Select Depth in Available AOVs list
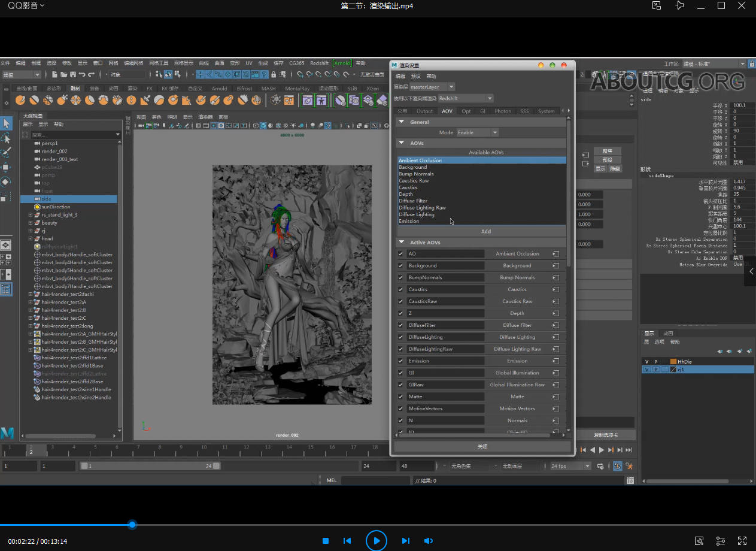The image size is (756, 551). (x=406, y=194)
